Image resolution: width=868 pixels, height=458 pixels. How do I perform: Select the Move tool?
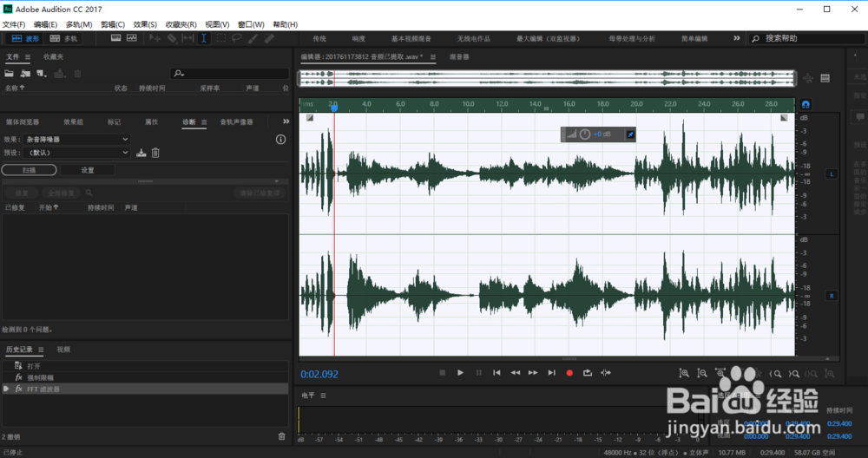pyautogui.click(x=155, y=38)
